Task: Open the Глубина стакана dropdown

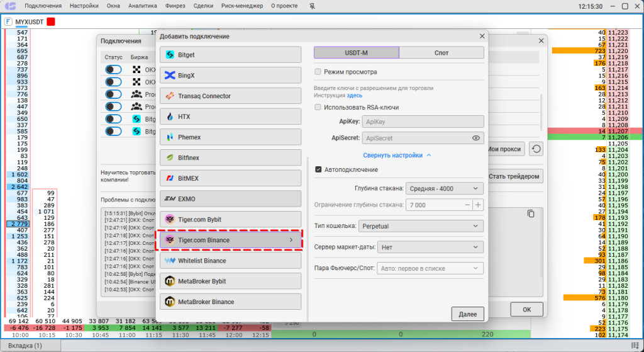Action: [x=445, y=189]
